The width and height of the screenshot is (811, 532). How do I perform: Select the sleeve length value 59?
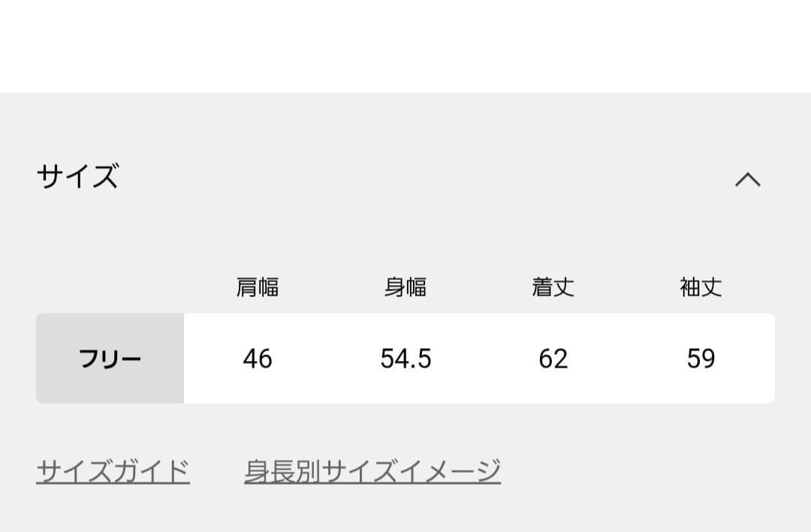[x=701, y=359]
